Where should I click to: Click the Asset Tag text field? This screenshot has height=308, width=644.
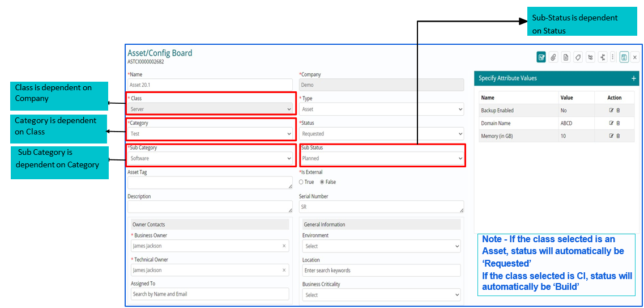coord(210,183)
